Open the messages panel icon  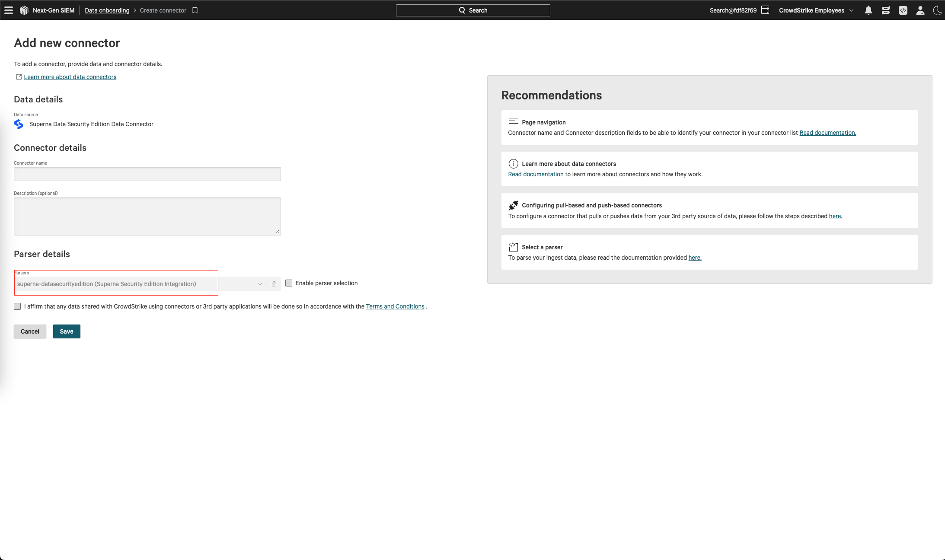885,10
